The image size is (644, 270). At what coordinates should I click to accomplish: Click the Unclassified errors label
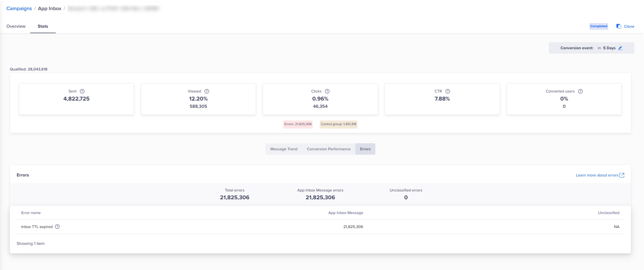(406, 190)
